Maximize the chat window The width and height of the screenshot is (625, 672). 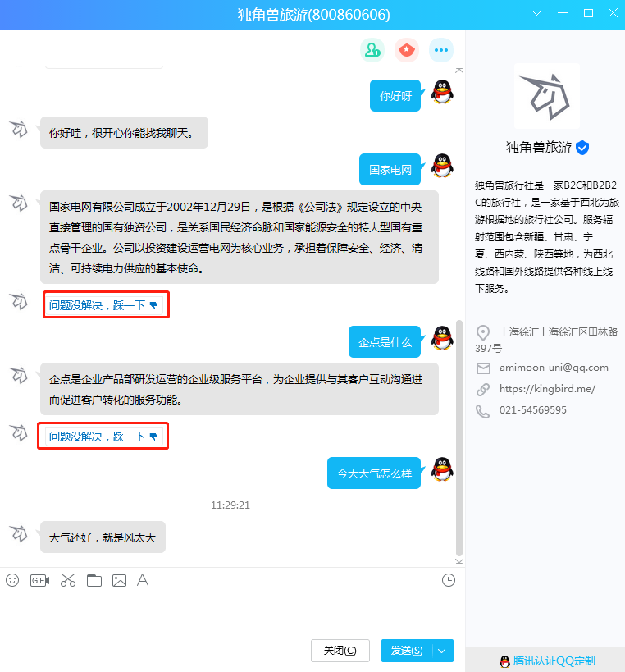click(589, 13)
